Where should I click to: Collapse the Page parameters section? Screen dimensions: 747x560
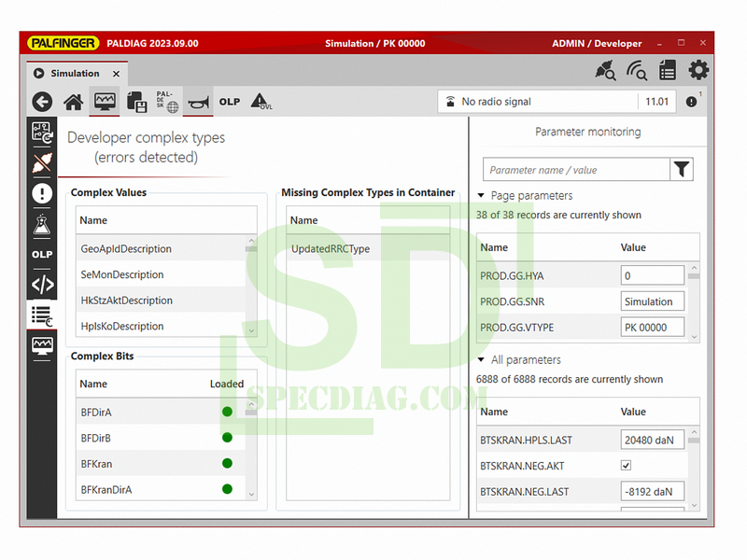point(481,196)
